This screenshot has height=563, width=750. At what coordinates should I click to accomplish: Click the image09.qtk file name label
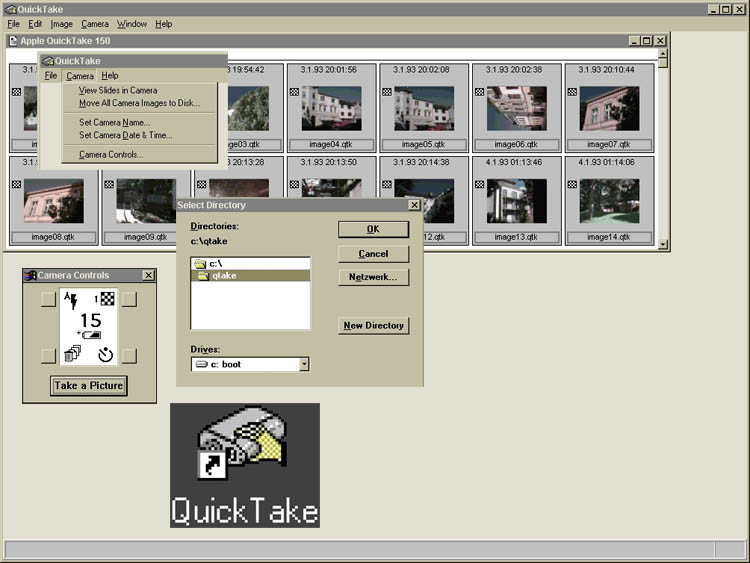click(x=145, y=237)
